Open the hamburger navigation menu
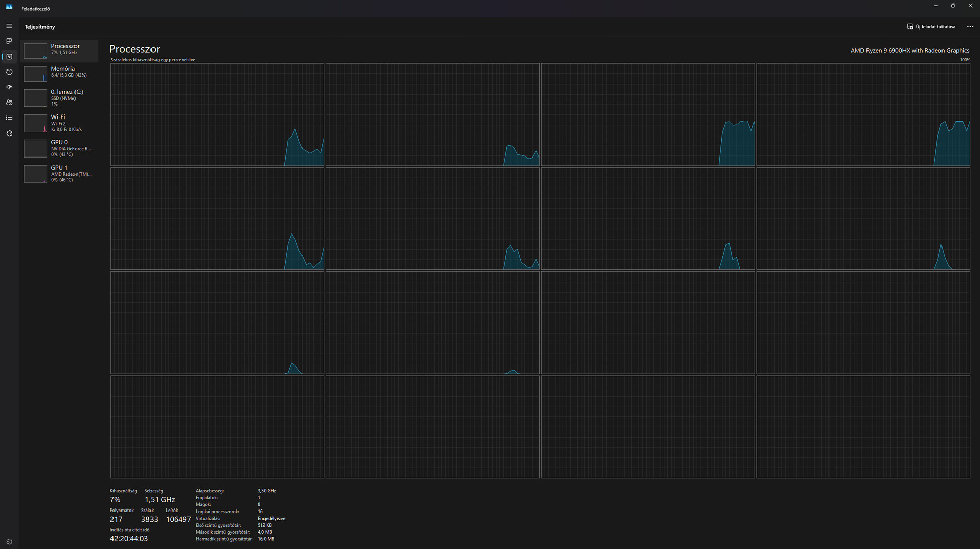Image resolution: width=980 pixels, height=549 pixels. tap(9, 26)
